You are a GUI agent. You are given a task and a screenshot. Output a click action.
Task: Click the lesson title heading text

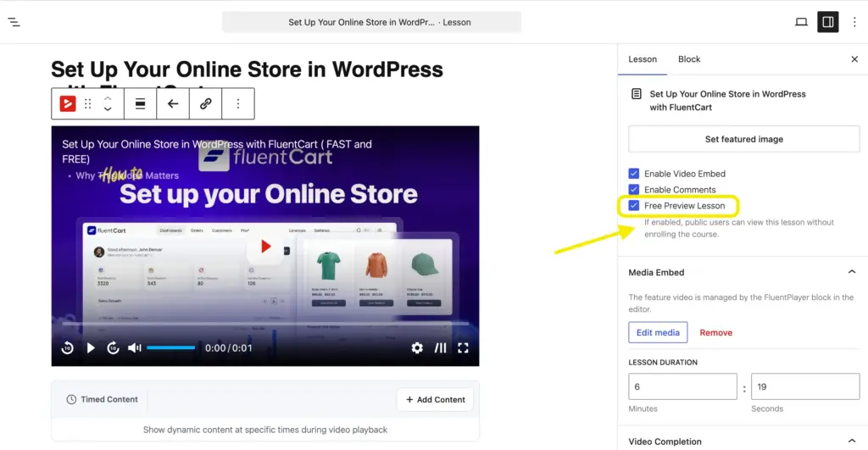pyautogui.click(x=247, y=69)
